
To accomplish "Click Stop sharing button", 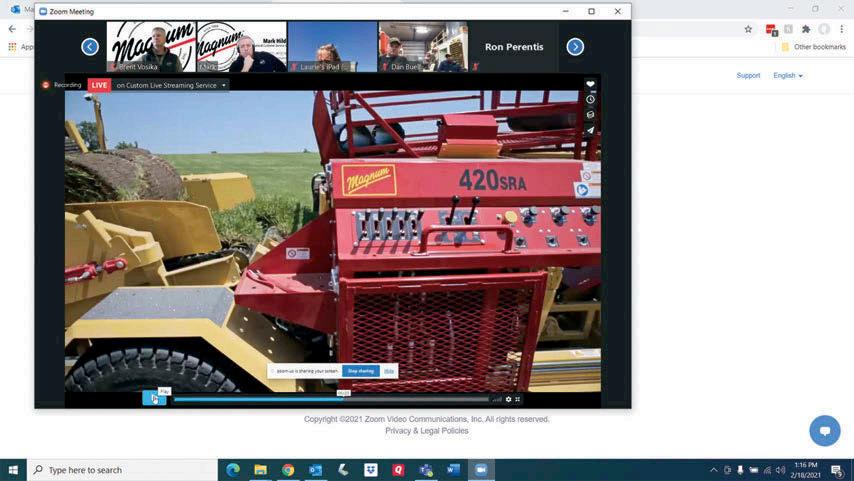I will pos(361,371).
